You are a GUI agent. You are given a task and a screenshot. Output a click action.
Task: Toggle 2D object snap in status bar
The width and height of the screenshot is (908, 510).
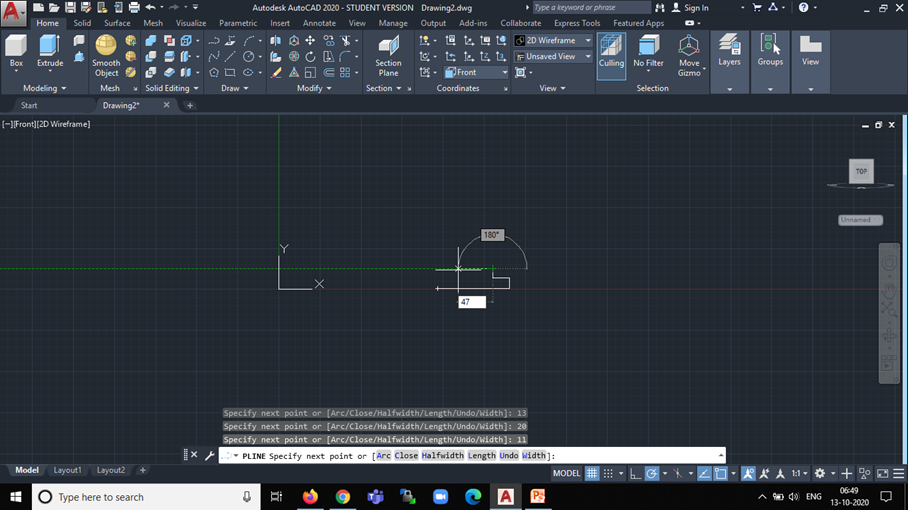[720, 474]
